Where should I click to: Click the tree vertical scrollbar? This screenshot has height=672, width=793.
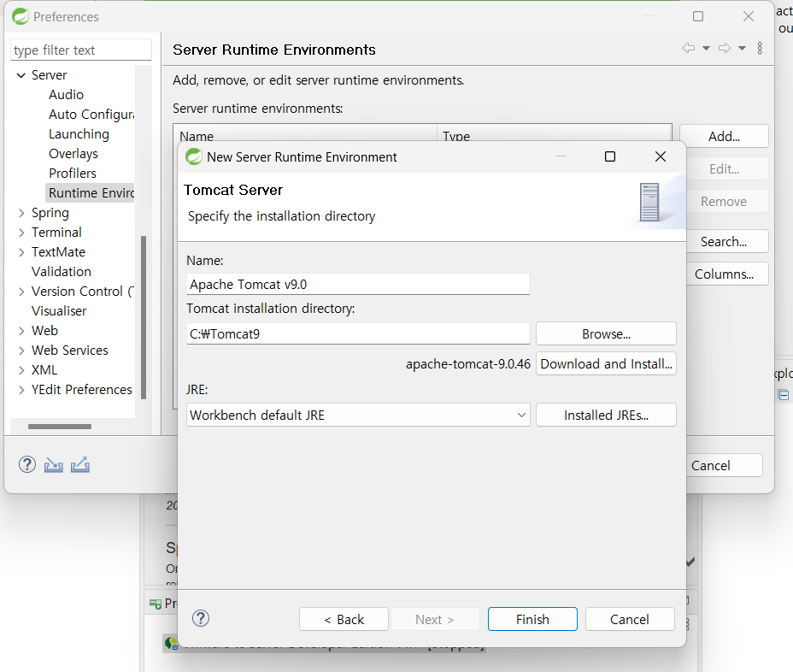(x=144, y=317)
